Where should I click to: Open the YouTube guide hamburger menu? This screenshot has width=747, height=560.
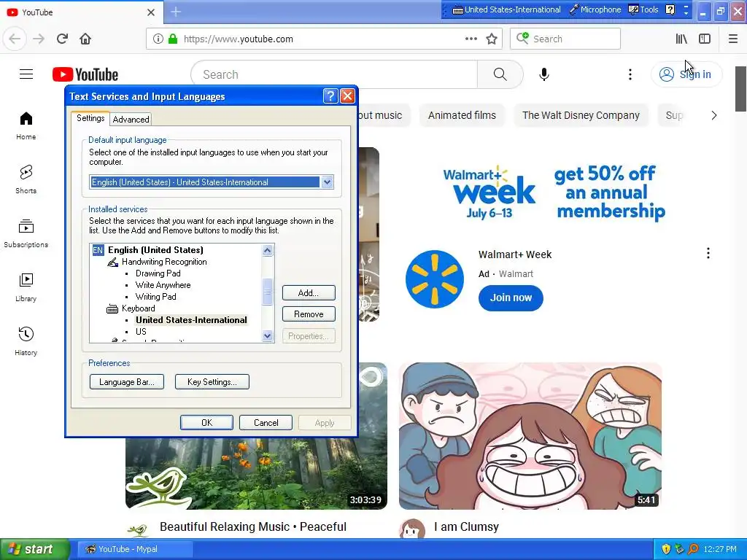[x=26, y=74]
